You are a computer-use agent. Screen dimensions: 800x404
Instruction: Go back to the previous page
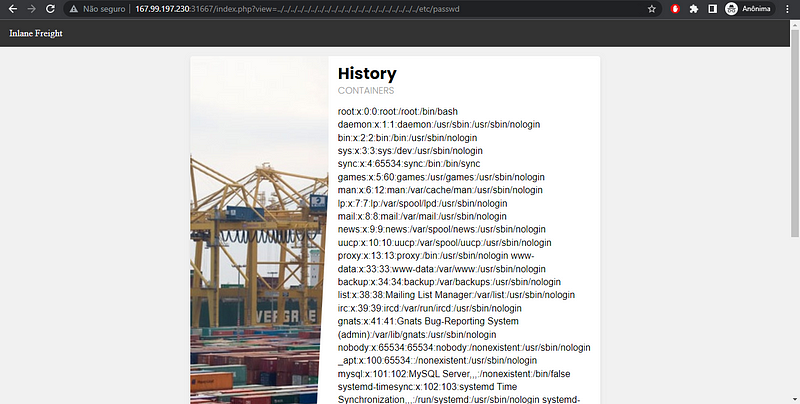13,9
